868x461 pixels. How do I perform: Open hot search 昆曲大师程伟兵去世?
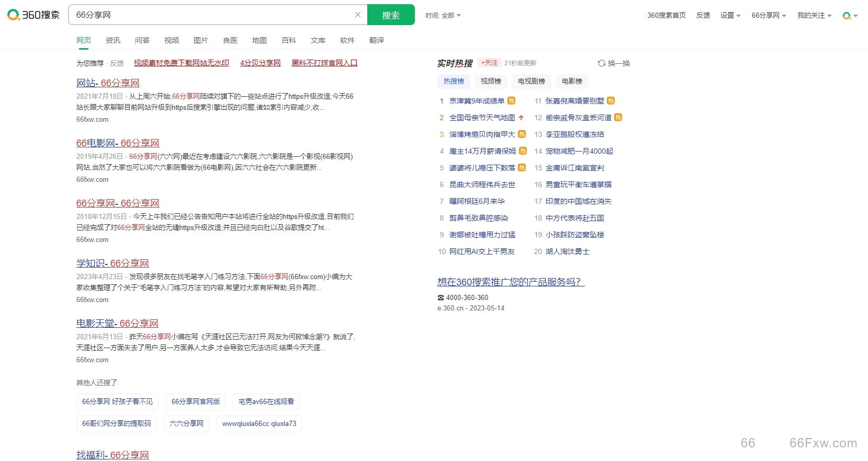482,185
